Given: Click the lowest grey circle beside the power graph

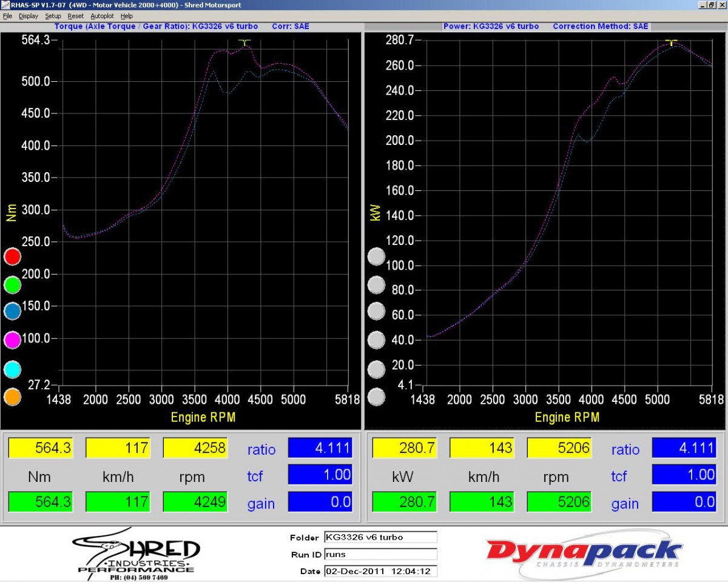Looking at the screenshot, I should pyautogui.click(x=377, y=397).
